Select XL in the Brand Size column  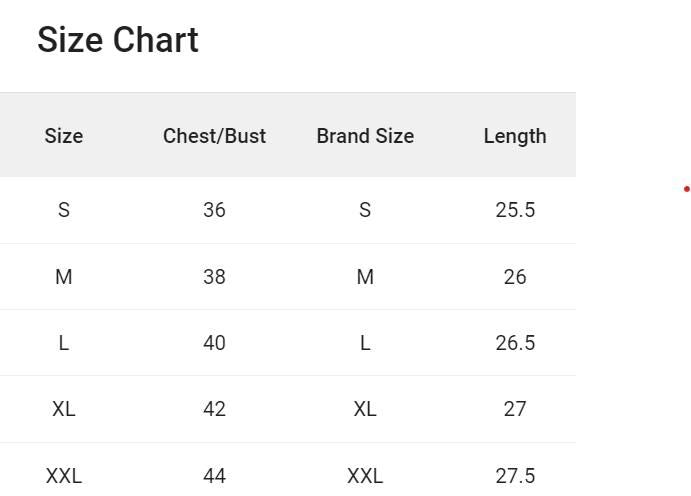click(x=365, y=409)
